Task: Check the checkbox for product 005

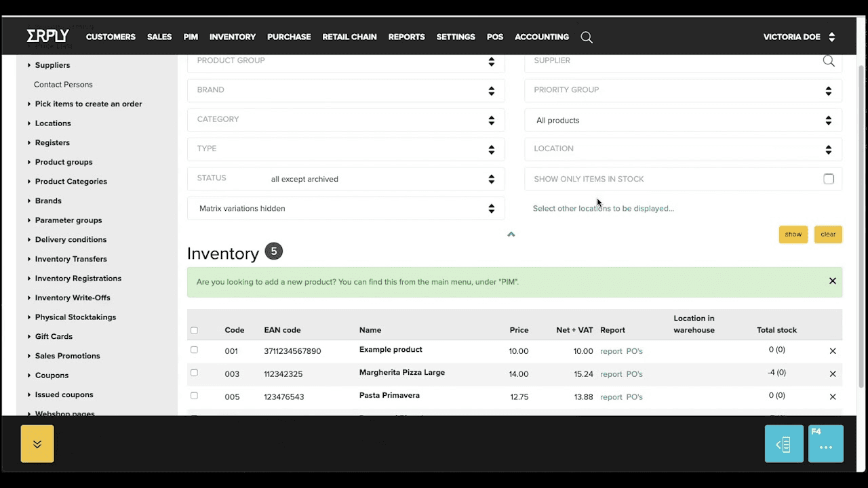Action: pos(194,396)
